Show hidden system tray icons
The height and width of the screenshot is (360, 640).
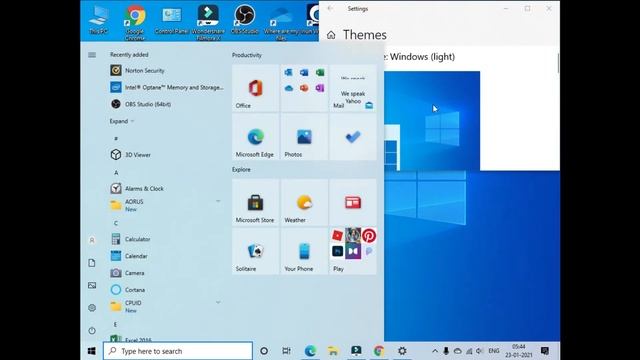tap(435, 351)
